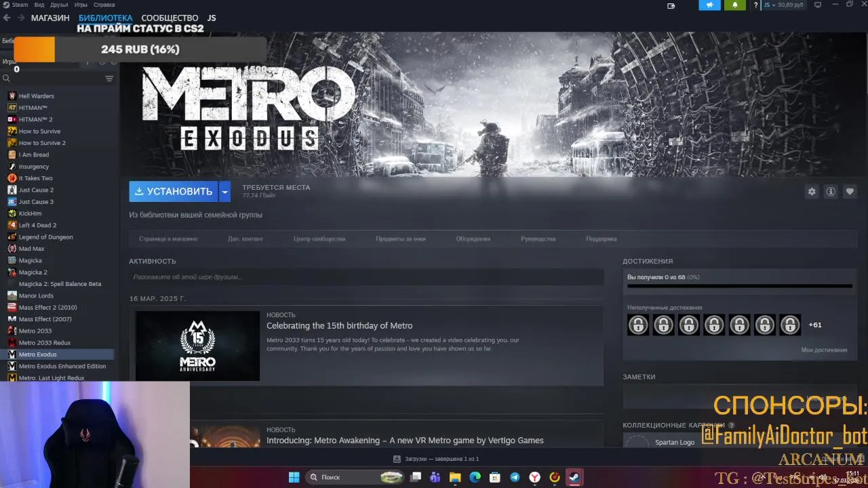The height and width of the screenshot is (488, 868).
Task: Open the wallet icon in the Steam title bar
Action: point(671,5)
